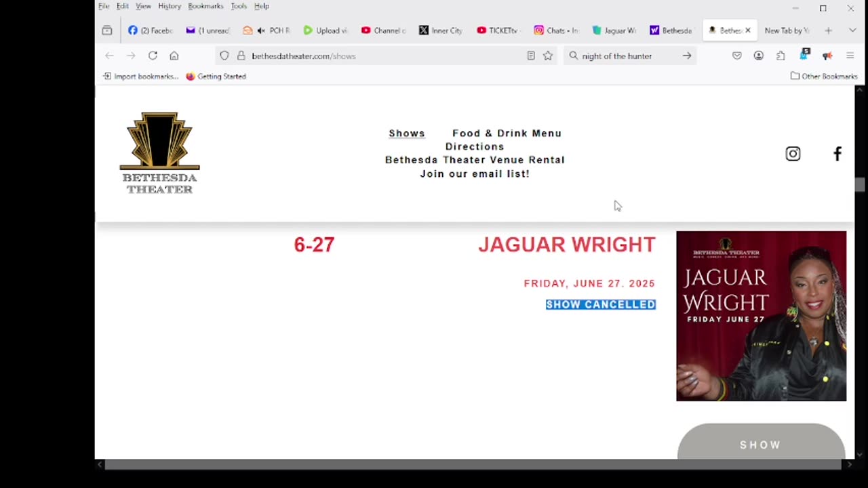868x488 pixels.
Task: Reload the current page
Action: click(x=153, y=56)
